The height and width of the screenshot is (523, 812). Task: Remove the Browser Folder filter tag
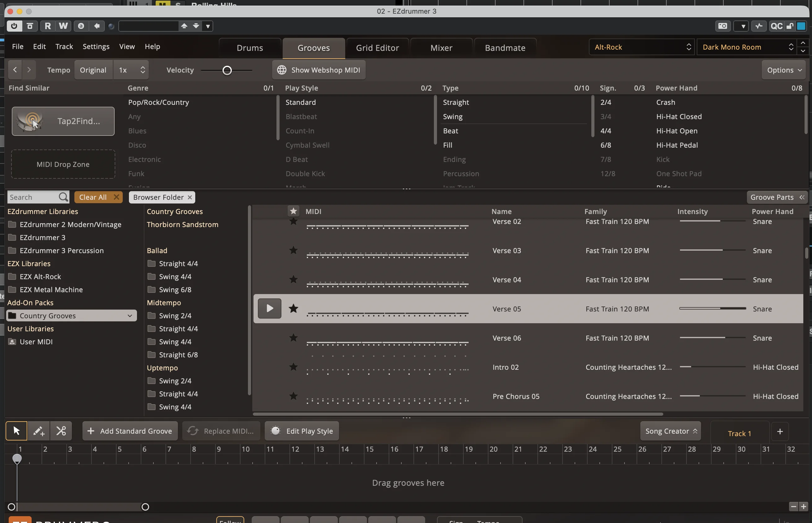click(x=190, y=197)
